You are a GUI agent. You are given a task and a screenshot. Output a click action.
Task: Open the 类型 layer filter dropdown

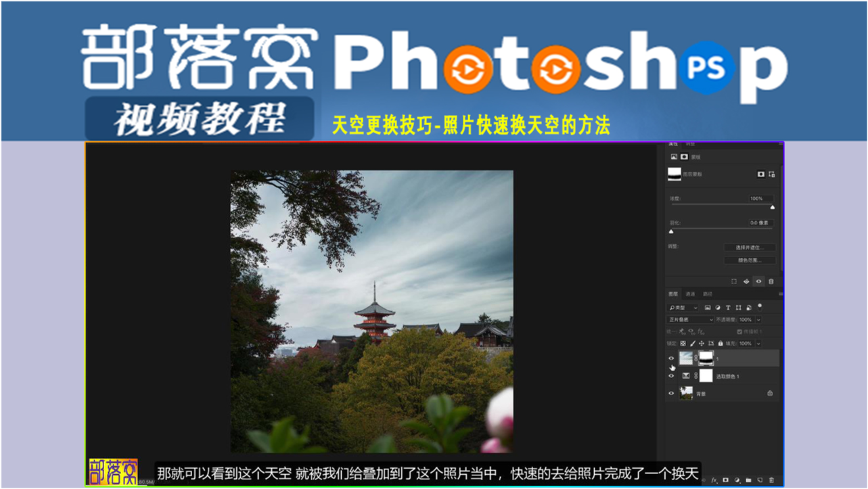[x=683, y=308]
